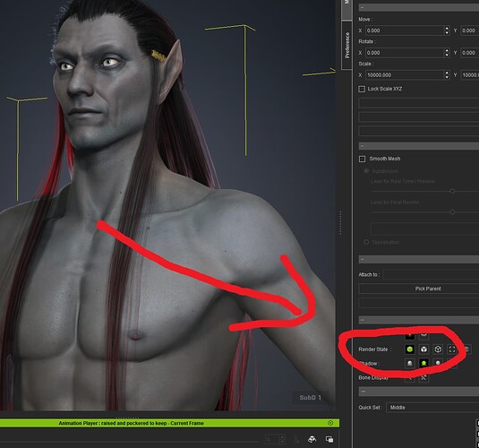Click the second Bone Display icon

[x=423, y=378]
